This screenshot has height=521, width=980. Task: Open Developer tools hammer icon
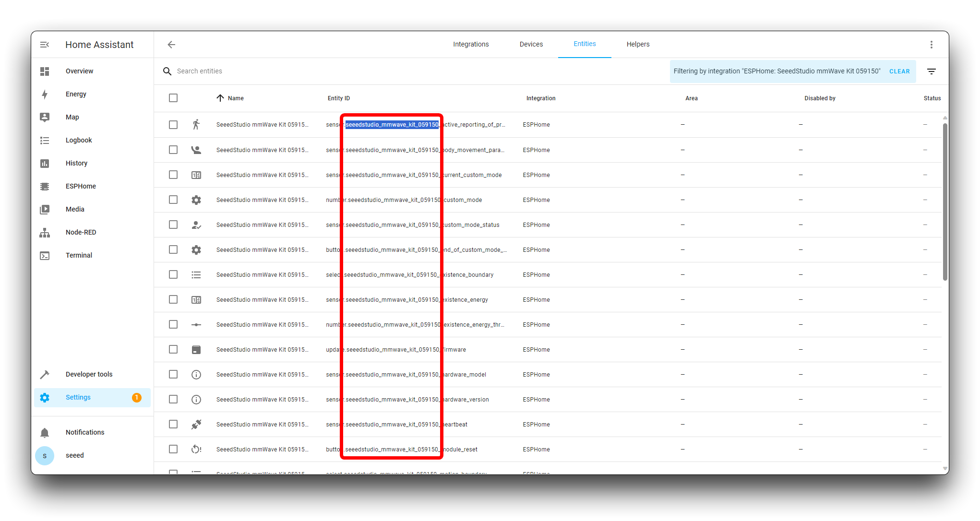(45, 374)
